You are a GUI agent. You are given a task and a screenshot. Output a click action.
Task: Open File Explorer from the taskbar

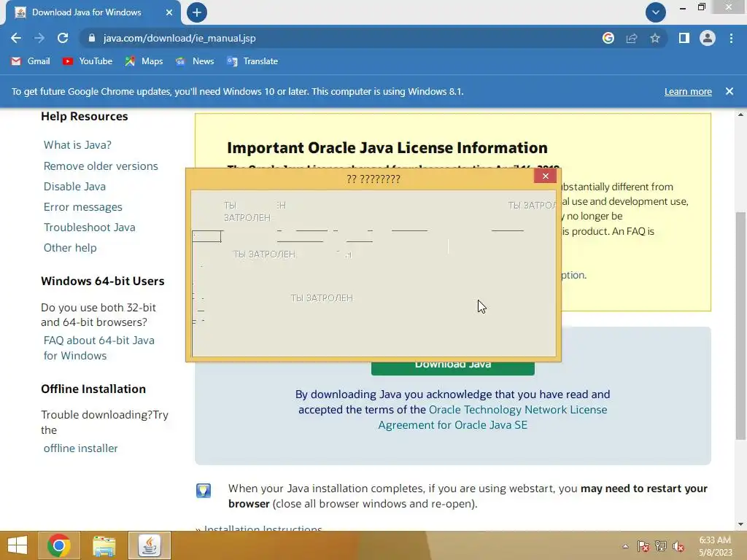tap(104, 545)
